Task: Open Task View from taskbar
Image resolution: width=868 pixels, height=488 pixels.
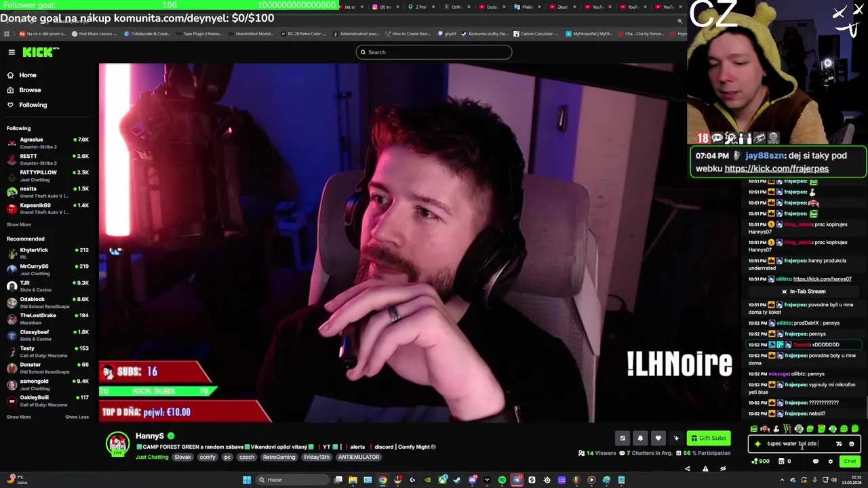Action: pos(338,480)
